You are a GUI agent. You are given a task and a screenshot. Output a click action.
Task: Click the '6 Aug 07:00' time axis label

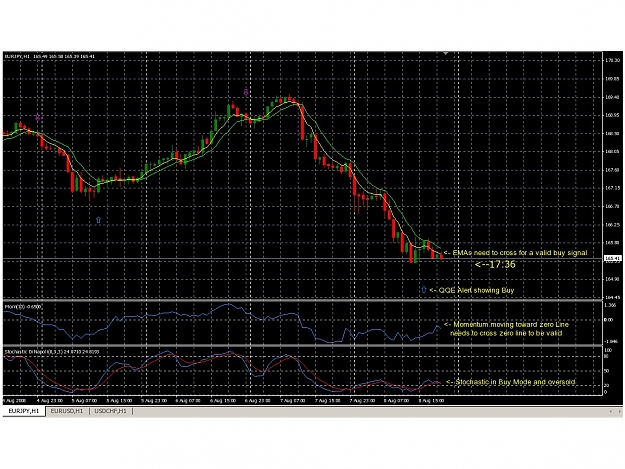[189, 400]
